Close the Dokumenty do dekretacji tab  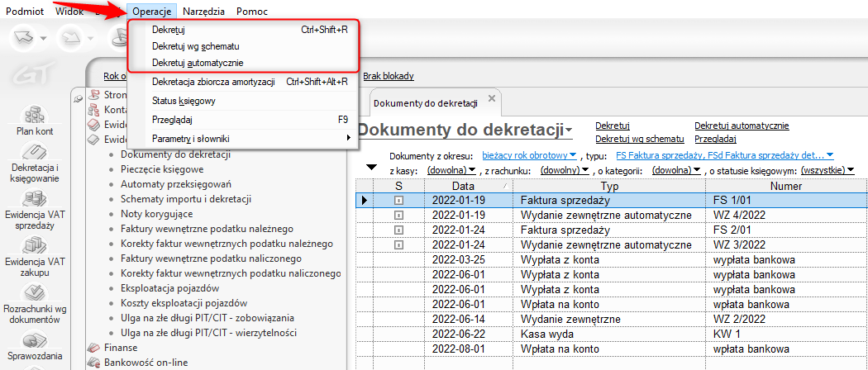click(491, 99)
